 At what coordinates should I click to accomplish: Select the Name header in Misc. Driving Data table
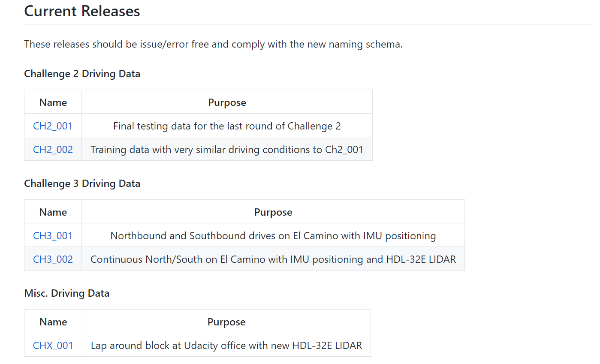(x=53, y=322)
